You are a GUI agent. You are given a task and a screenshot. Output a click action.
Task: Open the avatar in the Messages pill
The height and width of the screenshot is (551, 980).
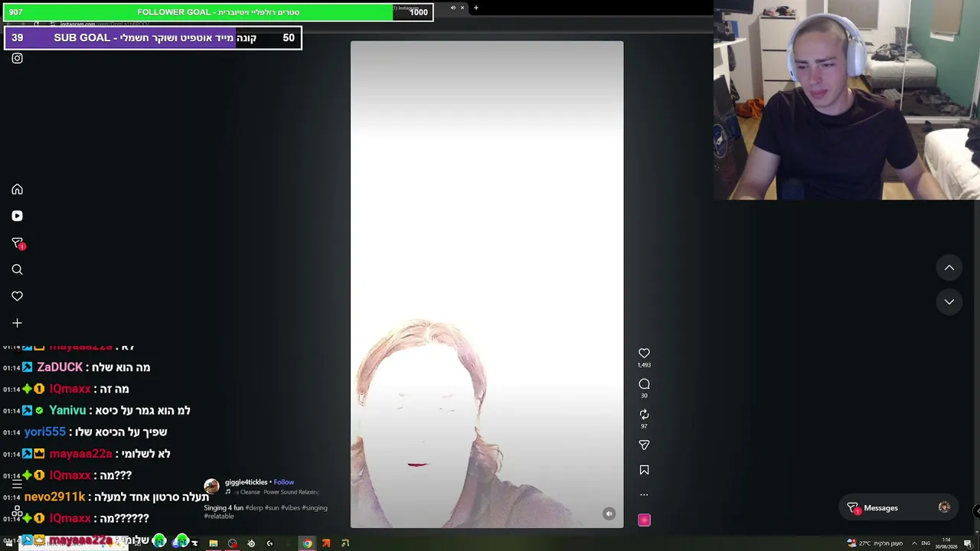pyautogui.click(x=944, y=507)
